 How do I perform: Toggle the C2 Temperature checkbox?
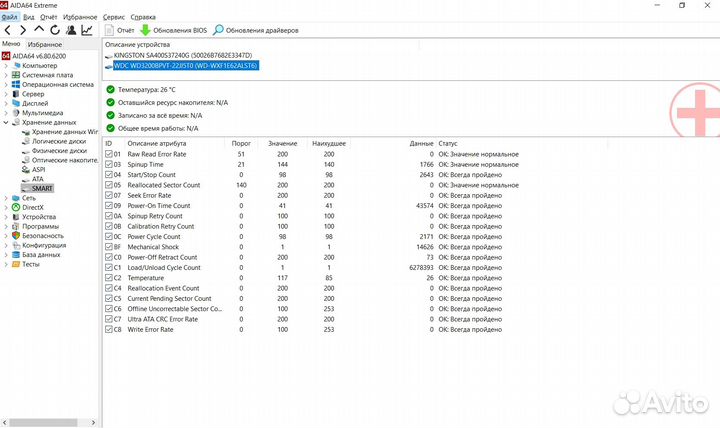point(109,278)
